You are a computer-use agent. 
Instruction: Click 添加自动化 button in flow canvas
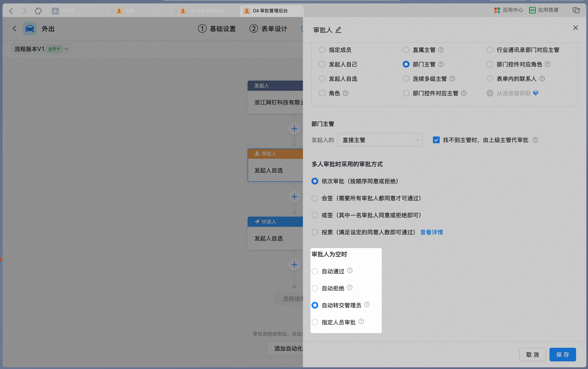[285, 348]
